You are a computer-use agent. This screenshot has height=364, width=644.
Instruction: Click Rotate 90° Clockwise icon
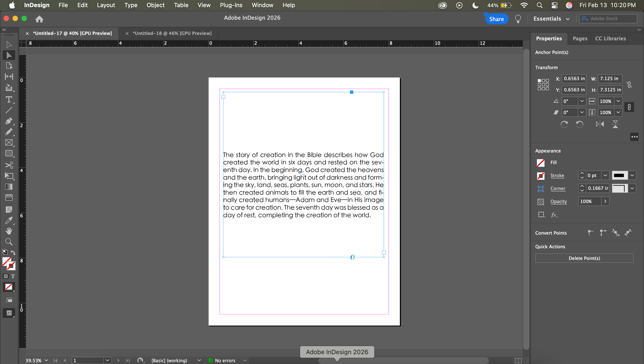[x=564, y=124]
